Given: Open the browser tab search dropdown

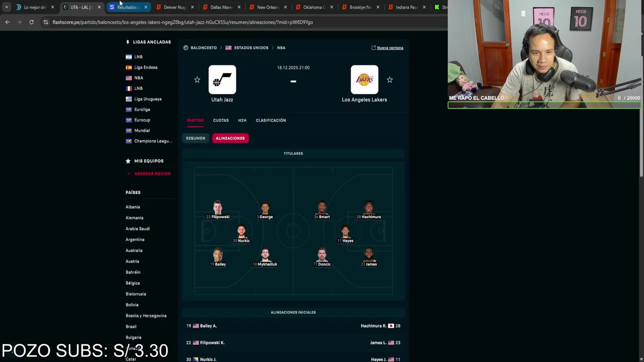Looking at the screenshot, I should coord(7,7).
